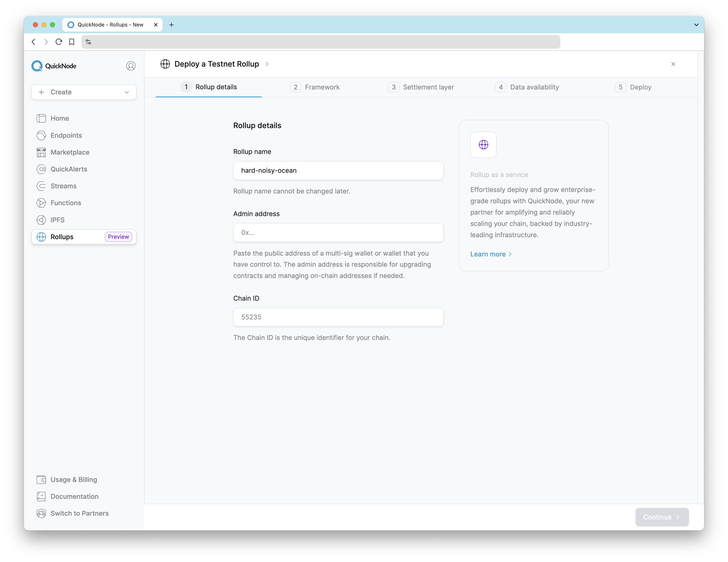The image size is (728, 562).
Task: Select the Deploy step tab
Action: click(633, 87)
